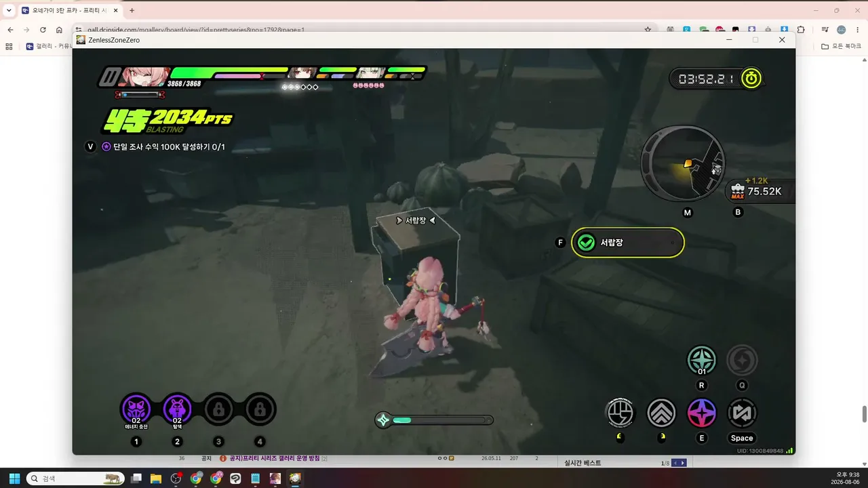Image resolution: width=868 pixels, height=488 pixels.
Task: Open the 모든 북마크 folder
Action: [841, 46]
